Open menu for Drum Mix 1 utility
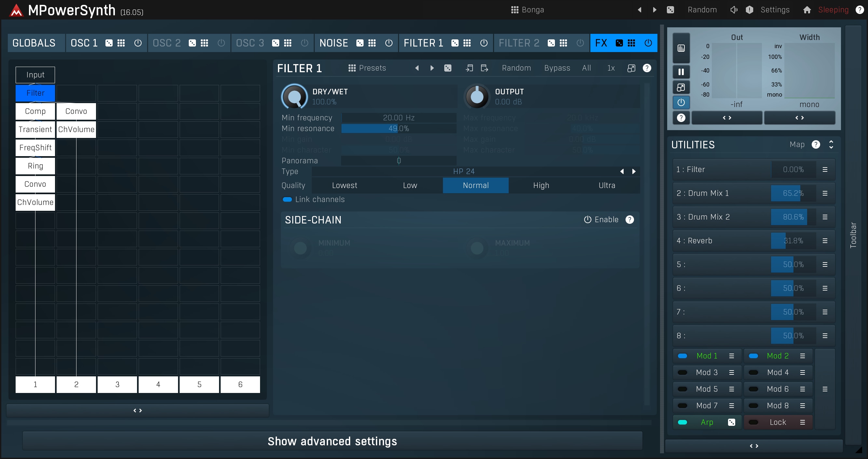868x459 pixels. [825, 193]
